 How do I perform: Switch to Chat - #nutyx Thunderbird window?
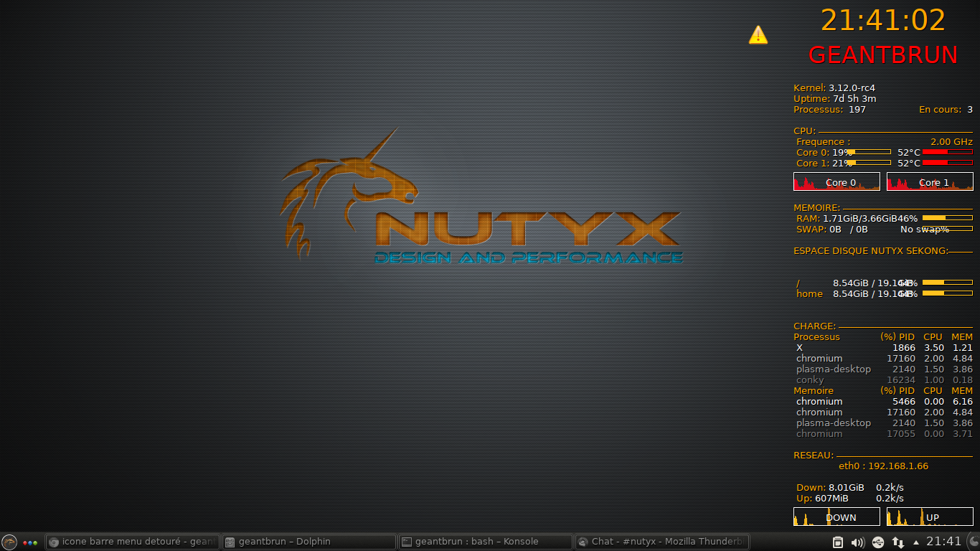(x=662, y=542)
